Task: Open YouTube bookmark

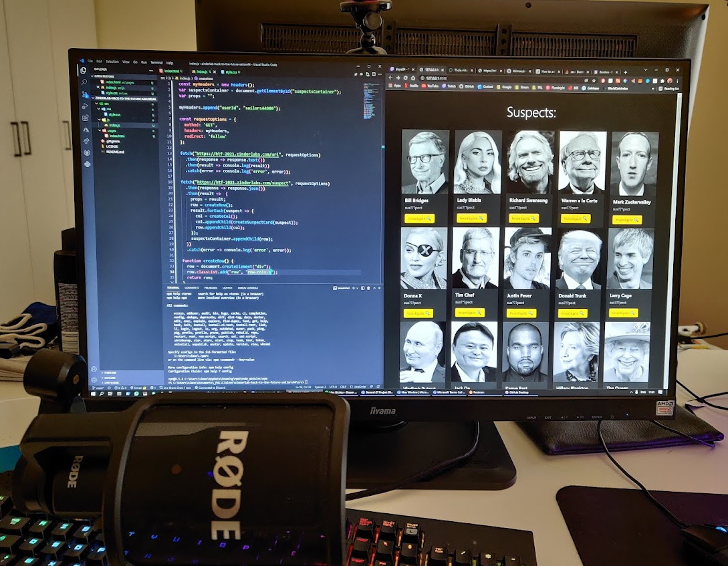Action: (430, 86)
